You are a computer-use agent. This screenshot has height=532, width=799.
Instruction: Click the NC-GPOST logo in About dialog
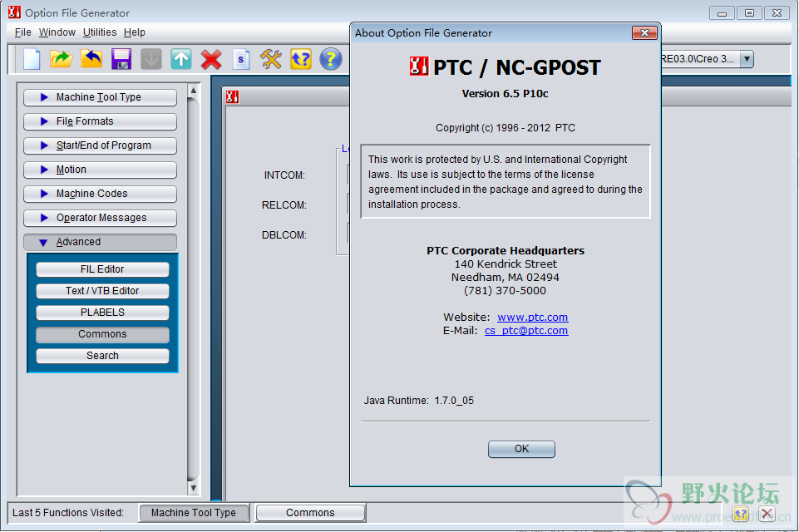419,66
